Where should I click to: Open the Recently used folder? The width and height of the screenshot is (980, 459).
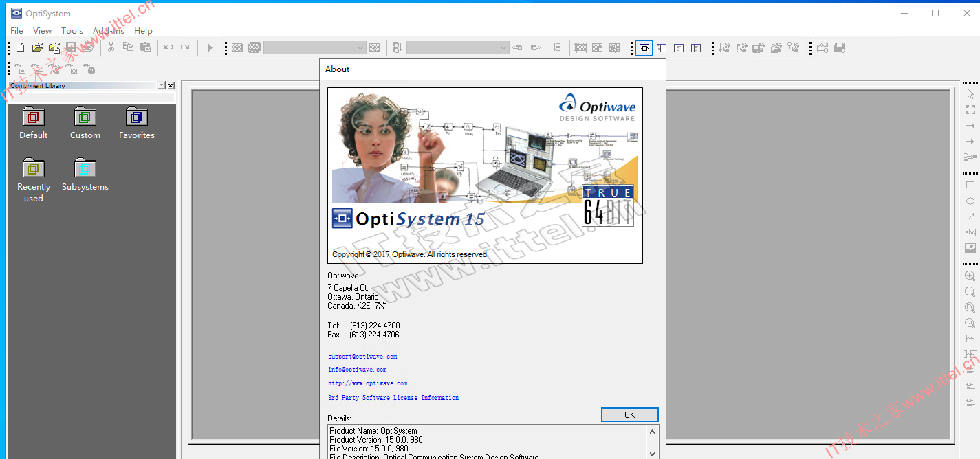(33, 181)
